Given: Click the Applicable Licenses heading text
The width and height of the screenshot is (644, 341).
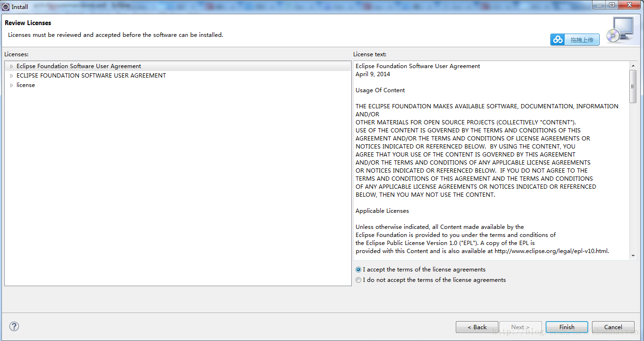Looking at the screenshot, I should [382, 211].
